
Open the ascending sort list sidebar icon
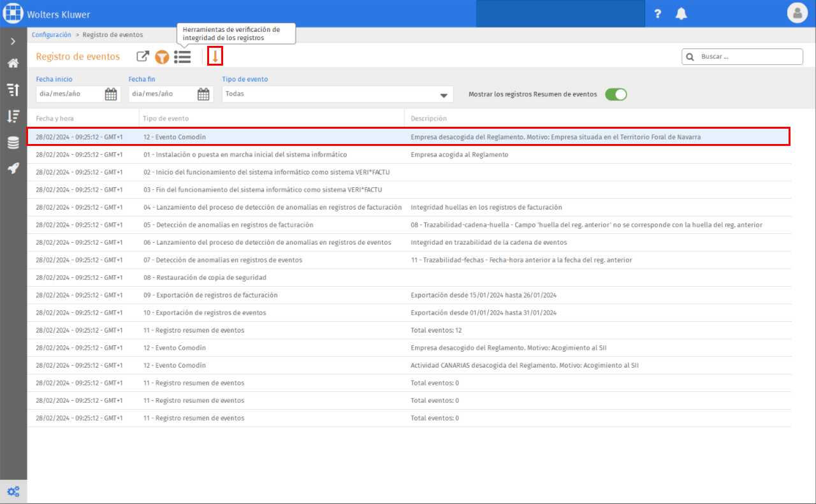click(x=13, y=89)
